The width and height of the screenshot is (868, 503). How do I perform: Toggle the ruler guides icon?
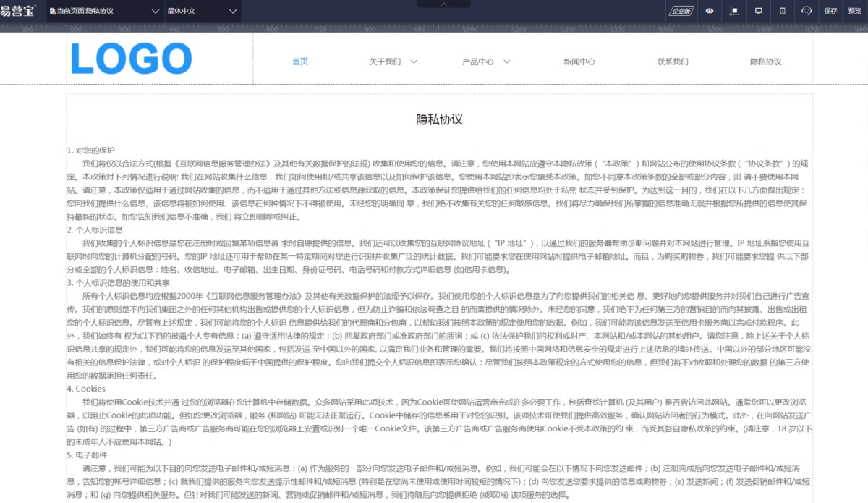coord(734,11)
